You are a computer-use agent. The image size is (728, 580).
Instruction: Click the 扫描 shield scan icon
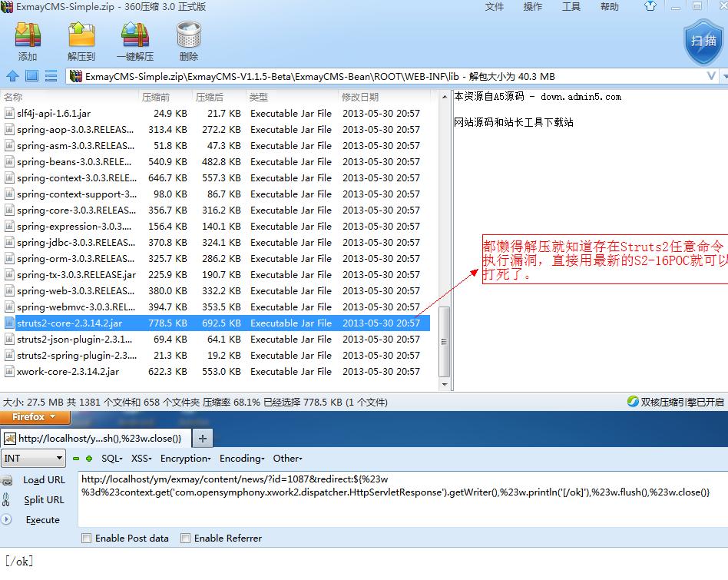704,41
